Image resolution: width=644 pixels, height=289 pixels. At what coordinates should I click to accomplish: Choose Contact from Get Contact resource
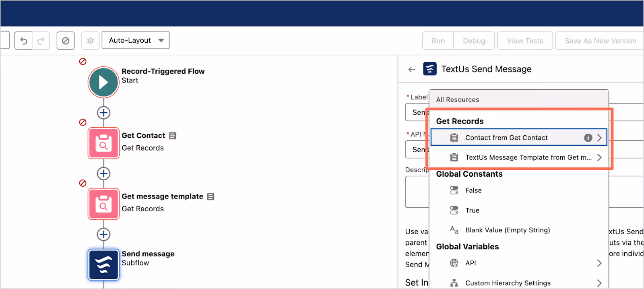pyautogui.click(x=518, y=138)
